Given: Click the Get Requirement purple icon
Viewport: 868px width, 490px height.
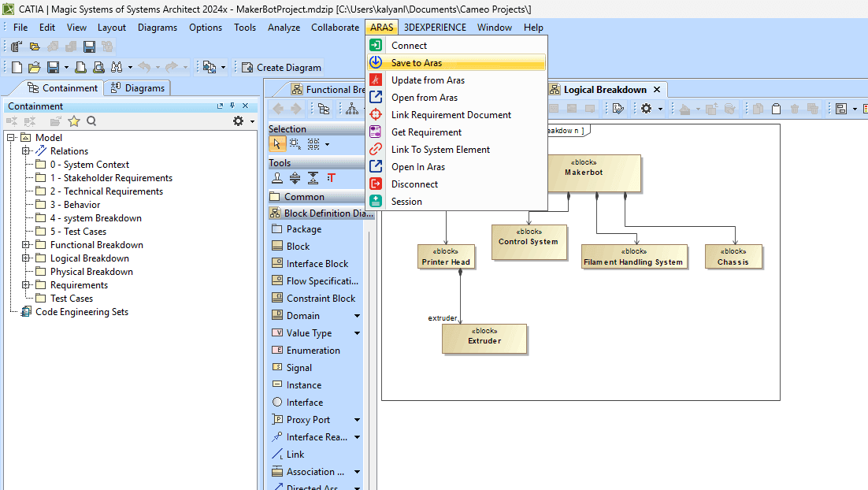Looking at the screenshot, I should (x=376, y=132).
